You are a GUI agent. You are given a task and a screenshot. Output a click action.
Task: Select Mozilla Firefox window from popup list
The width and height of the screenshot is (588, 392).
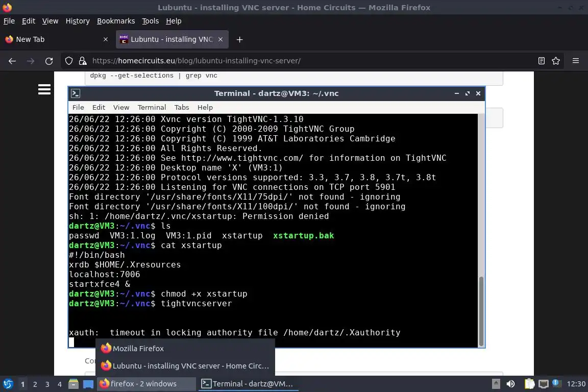point(185,349)
